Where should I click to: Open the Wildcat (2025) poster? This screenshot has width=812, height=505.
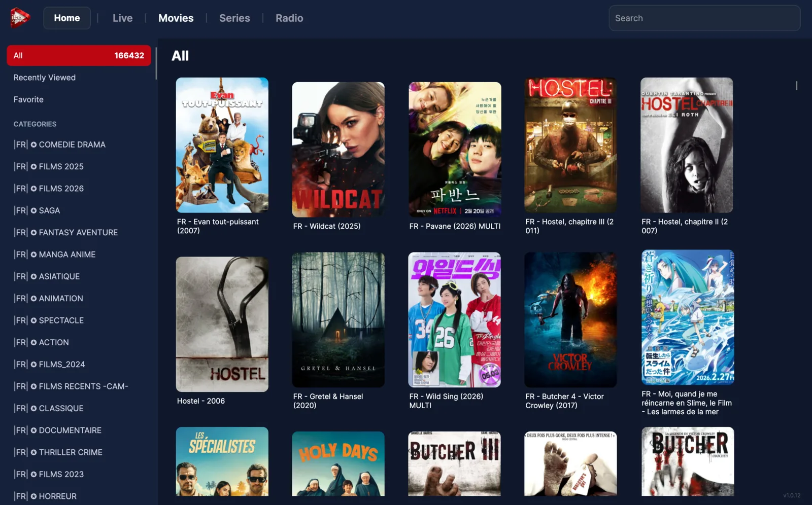pyautogui.click(x=339, y=150)
